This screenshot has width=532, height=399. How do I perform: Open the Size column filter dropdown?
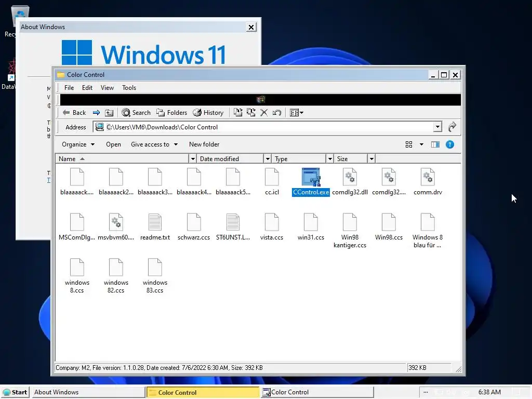pyautogui.click(x=371, y=159)
